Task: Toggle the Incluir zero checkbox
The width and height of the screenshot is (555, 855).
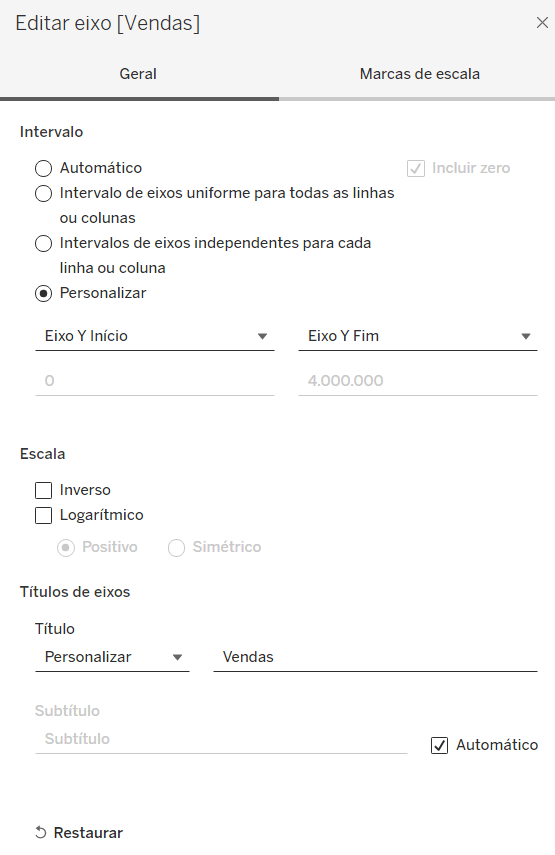Action: pyautogui.click(x=416, y=168)
